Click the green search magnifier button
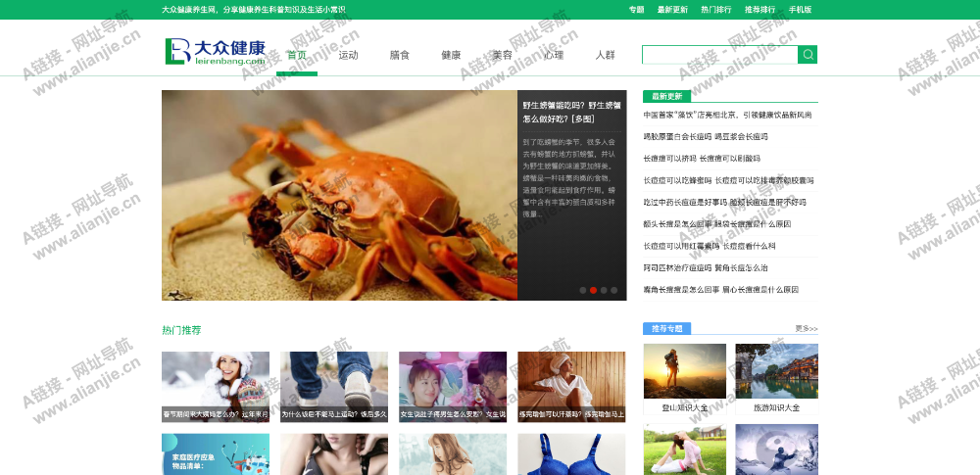 pos(808,55)
